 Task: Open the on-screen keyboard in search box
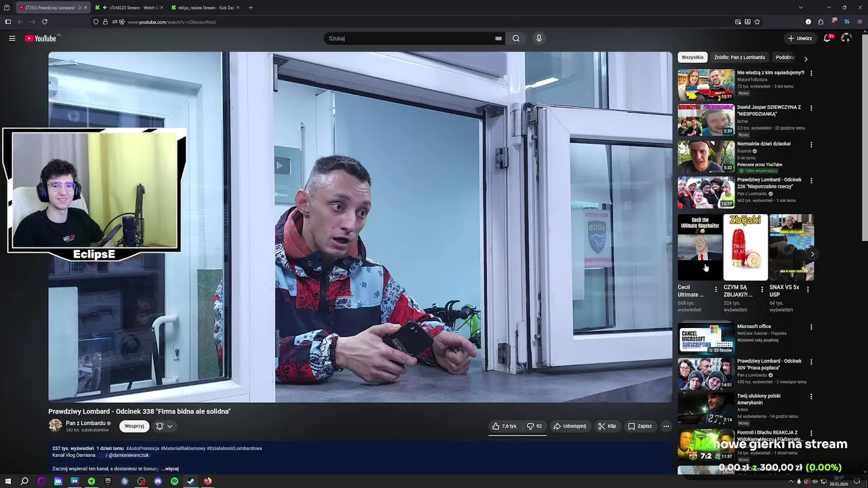[498, 39]
